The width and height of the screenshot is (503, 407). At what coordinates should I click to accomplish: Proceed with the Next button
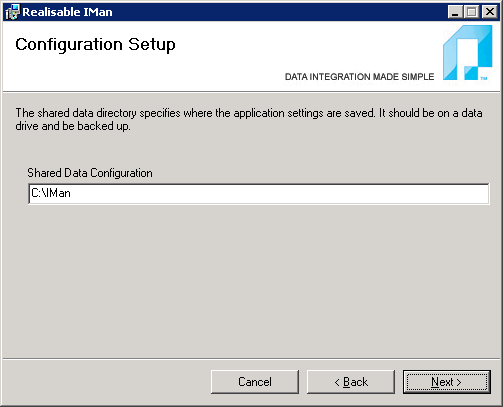coord(447,382)
